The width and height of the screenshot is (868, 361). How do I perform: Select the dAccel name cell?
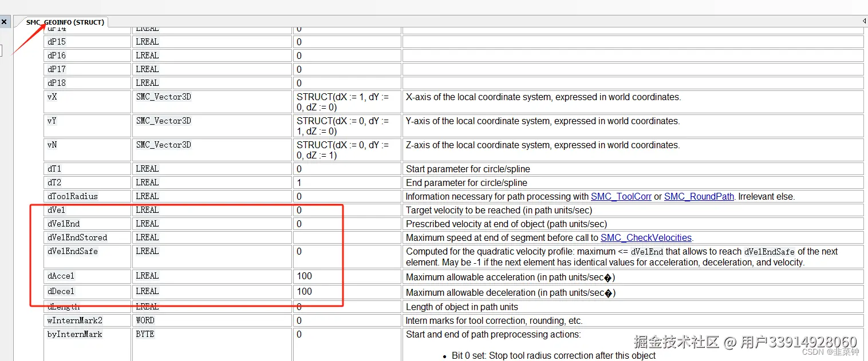[88, 276]
